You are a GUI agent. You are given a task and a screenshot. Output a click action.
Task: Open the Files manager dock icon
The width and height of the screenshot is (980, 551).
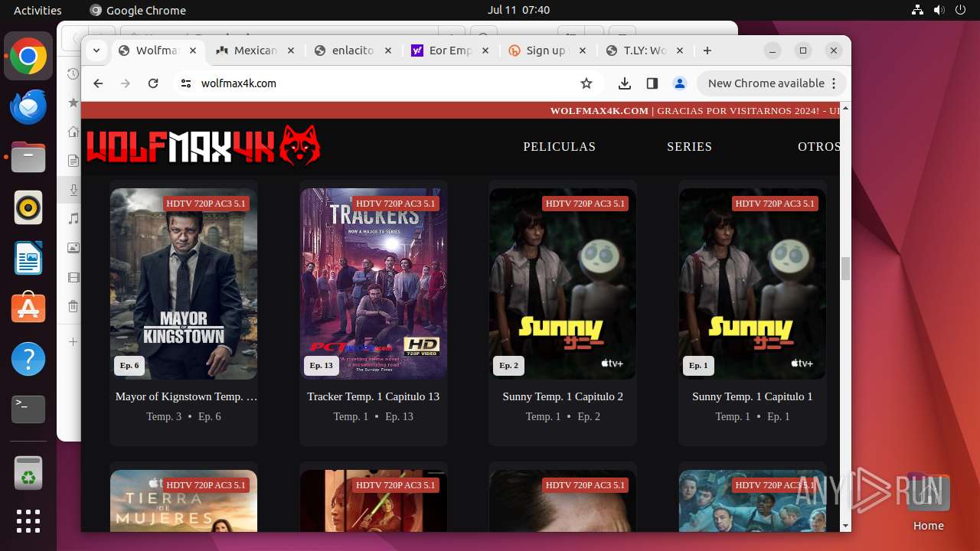(x=28, y=158)
